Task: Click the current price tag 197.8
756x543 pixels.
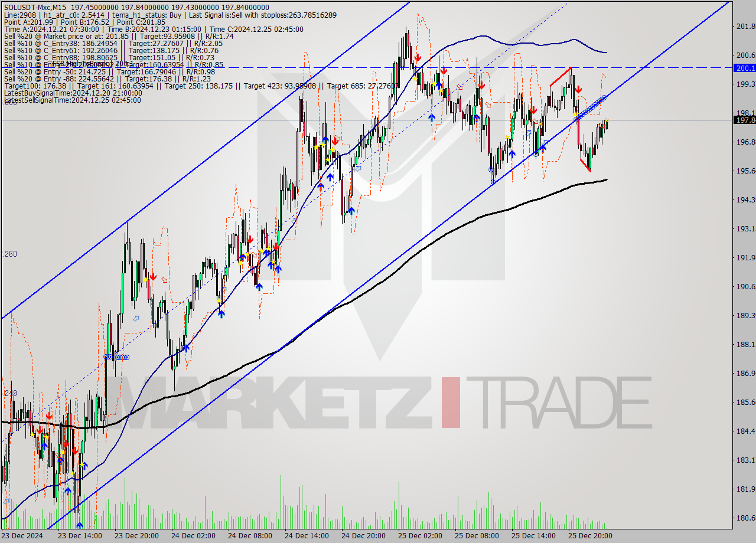Action: (x=745, y=120)
